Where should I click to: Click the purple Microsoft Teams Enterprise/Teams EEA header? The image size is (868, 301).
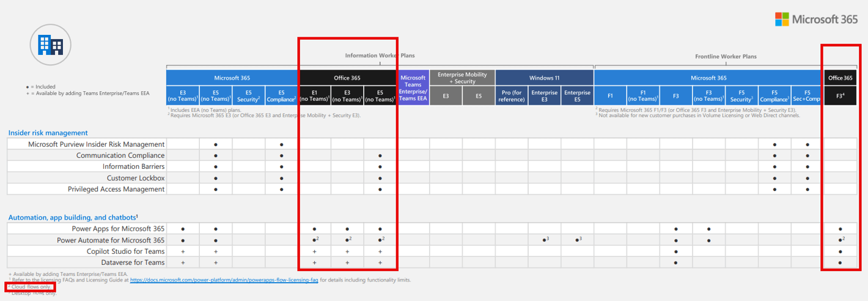(413, 88)
